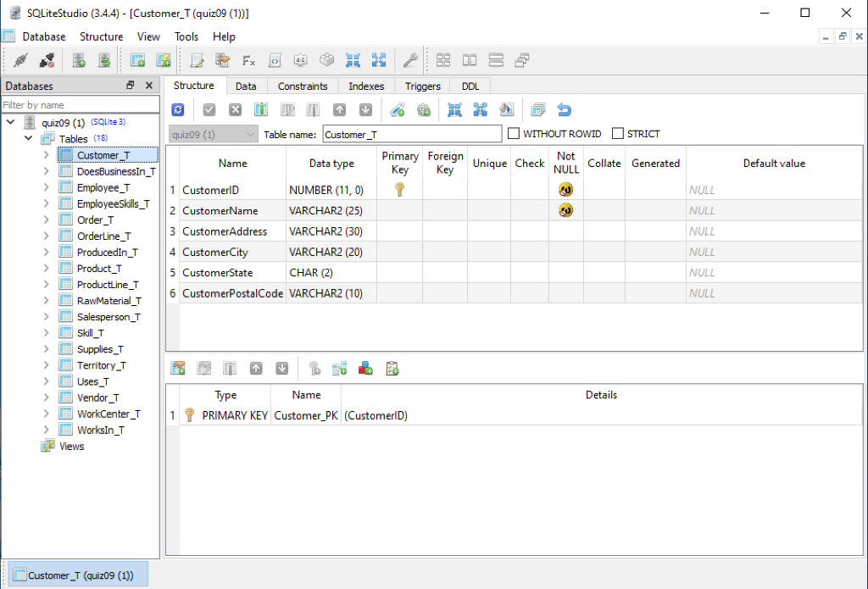Click the Custom SQL functions icon
The width and height of the screenshot is (868, 589).
click(249, 60)
